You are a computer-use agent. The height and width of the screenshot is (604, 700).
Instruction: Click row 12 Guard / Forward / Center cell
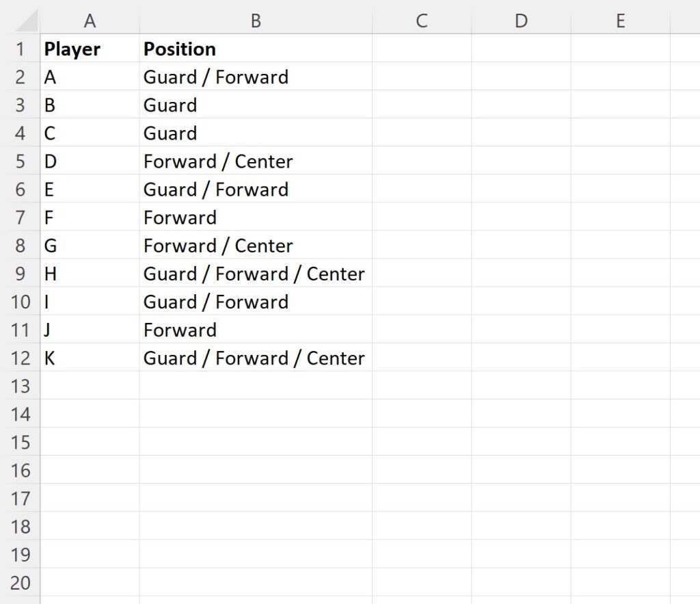pos(256,358)
